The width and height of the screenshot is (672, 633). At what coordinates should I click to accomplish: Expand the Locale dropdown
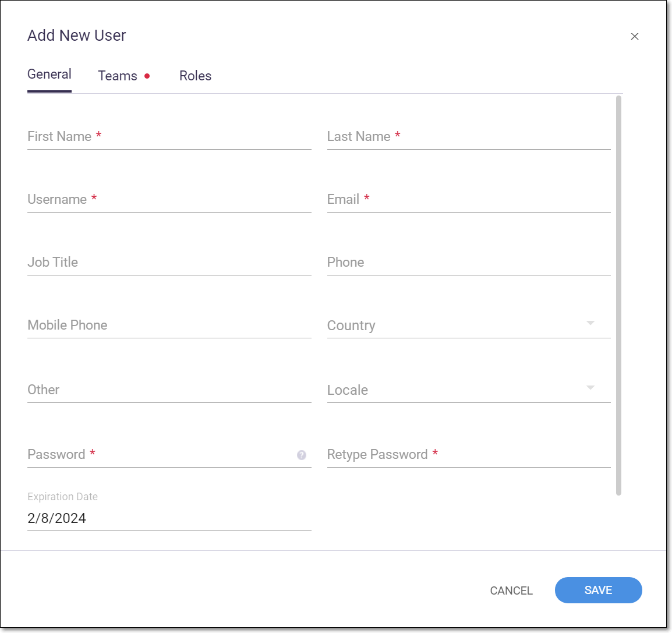pyautogui.click(x=469, y=390)
